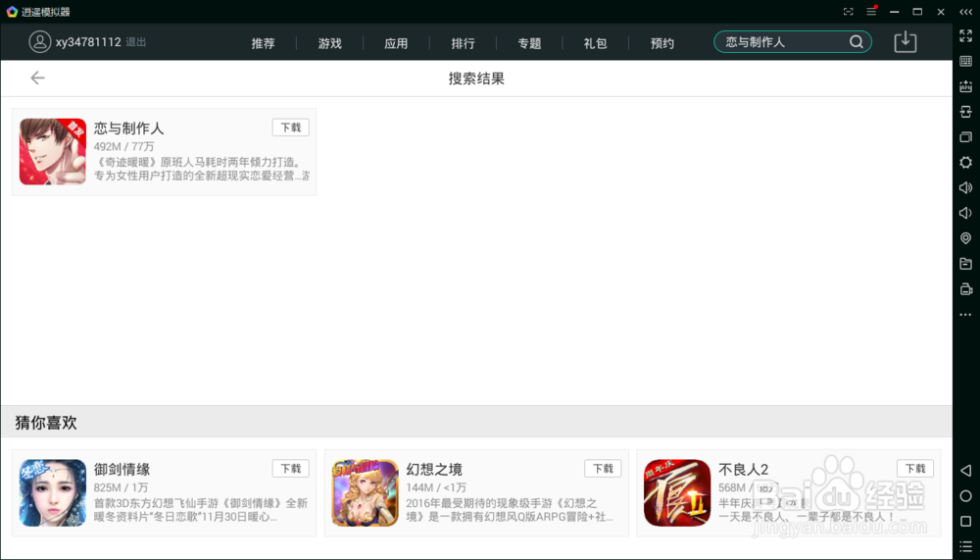This screenshot has height=560, width=980.
Task: Switch to the 推荐 tab
Action: coord(263,43)
